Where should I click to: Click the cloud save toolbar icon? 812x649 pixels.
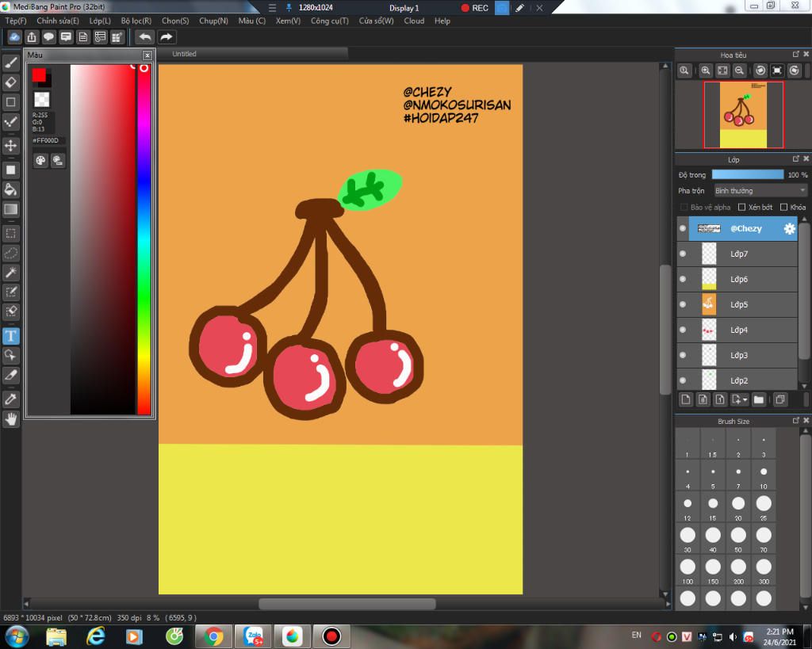[14, 36]
